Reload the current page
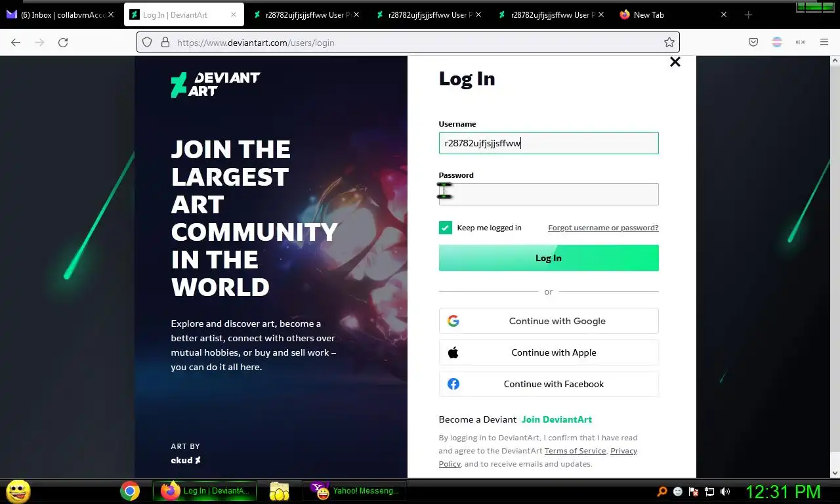The width and height of the screenshot is (840, 504). pyautogui.click(x=63, y=42)
